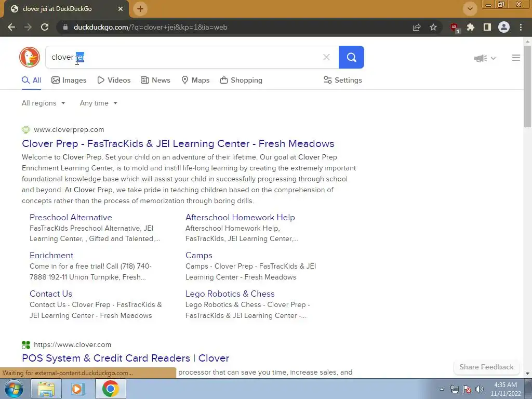Viewport: 532px width, 399px height.
Task: Click the Clover four-leaf favicon
Action: pyautogui.click(x=26, y=345)
